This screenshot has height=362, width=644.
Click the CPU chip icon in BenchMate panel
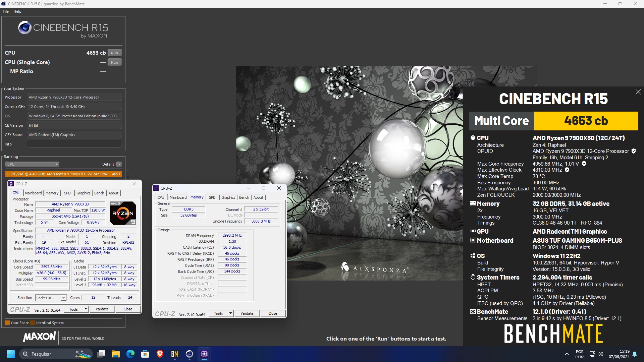pos(473,138)
